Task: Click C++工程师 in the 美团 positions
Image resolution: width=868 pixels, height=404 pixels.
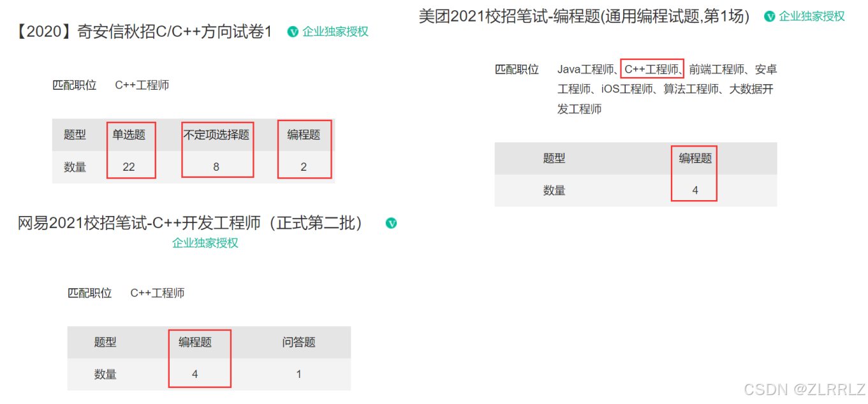Action: [651, 69]
